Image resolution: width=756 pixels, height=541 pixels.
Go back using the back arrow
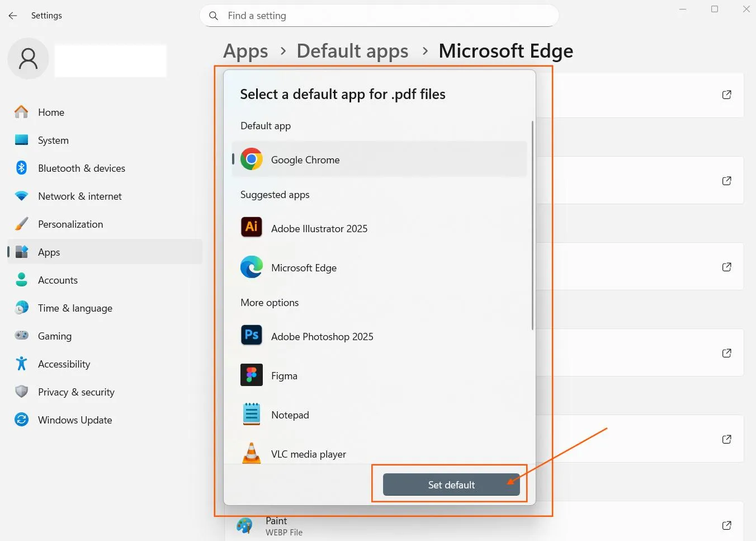pos(13,16)
